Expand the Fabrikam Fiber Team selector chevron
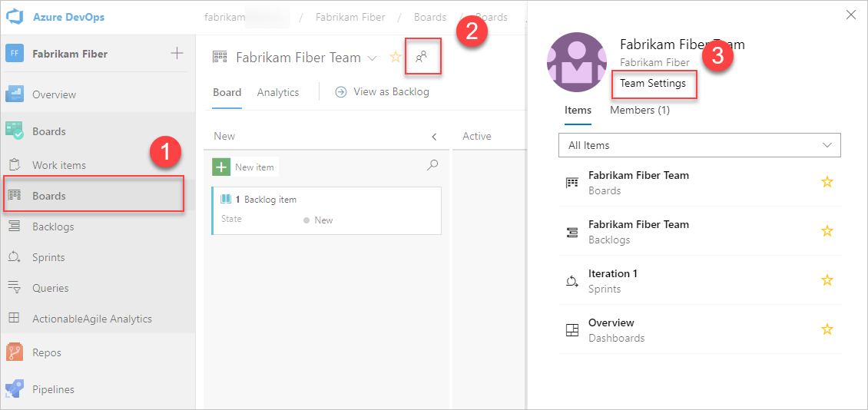The width and height of the screenshot is (868, 410). tap(373, 58)
